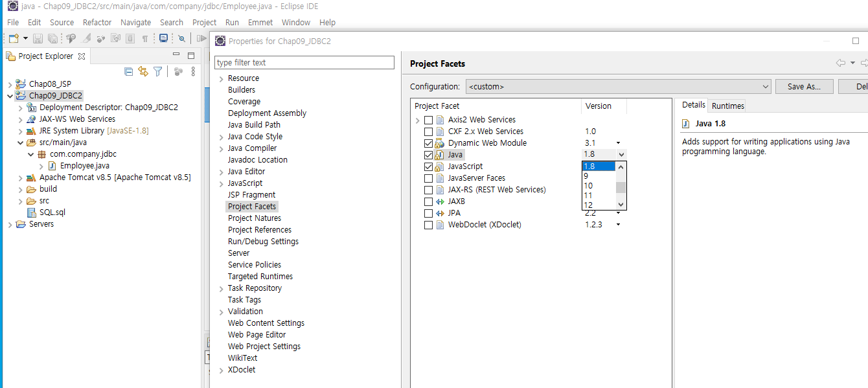Expand the Servers project

(x=10, y=224)
